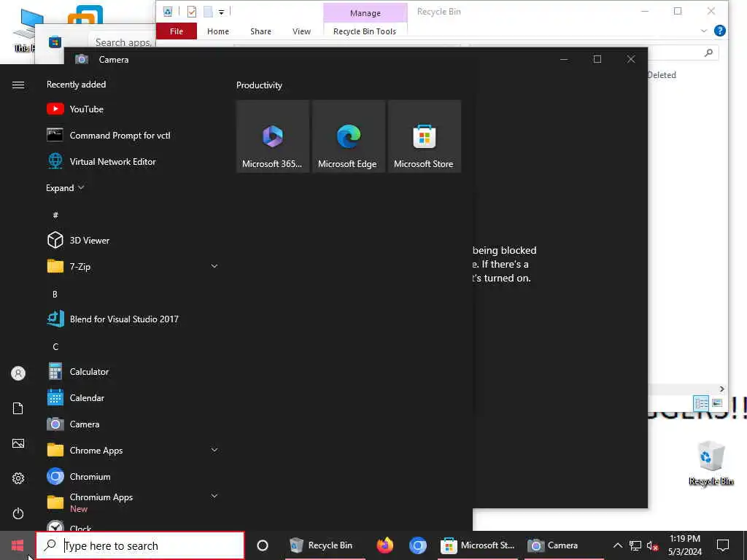Screen dimensions: 747x560
Task: Click Search apps field in Store window
Action: 123,42
